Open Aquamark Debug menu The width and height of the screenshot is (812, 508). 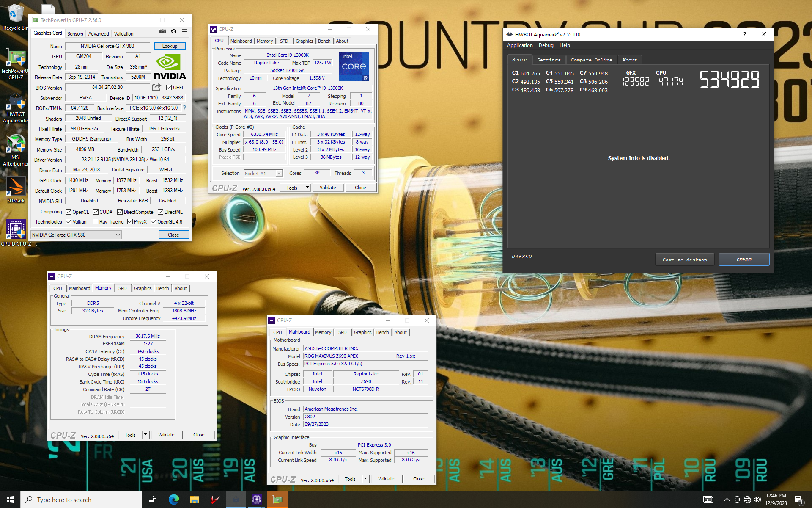pos(546,45)
